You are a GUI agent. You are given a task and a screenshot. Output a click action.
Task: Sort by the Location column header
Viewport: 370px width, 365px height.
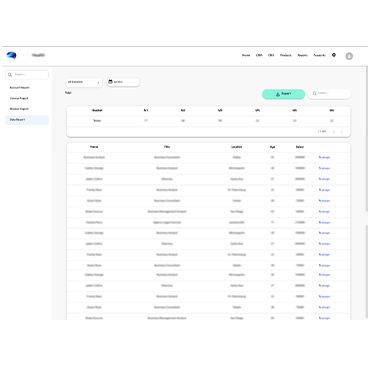[x=237, y=147]
